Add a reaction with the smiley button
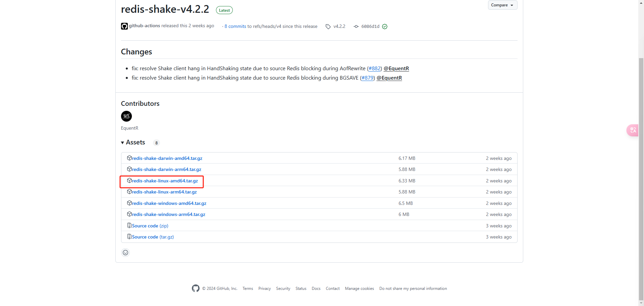The height and width of the screenshot is (306, 644). pos(125,253)
